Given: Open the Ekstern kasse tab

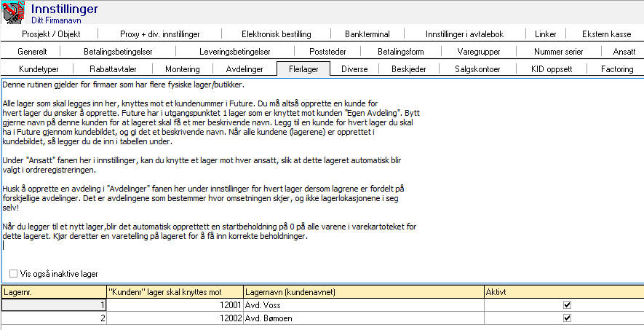Looking at the screenshot, I should point(606,34).
